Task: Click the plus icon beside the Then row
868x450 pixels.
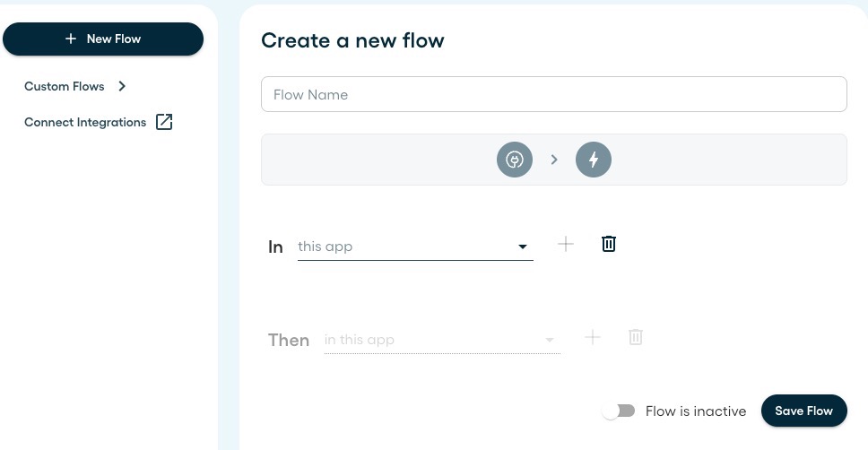Action: [x=593, y=337]
